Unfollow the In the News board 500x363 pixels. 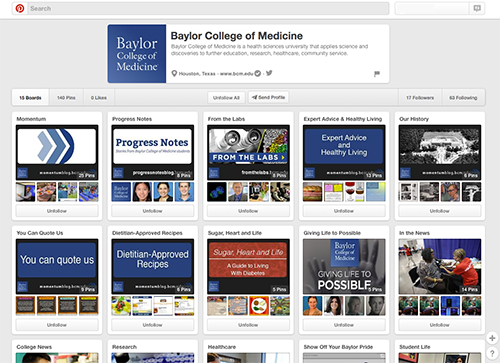[440, 325]
